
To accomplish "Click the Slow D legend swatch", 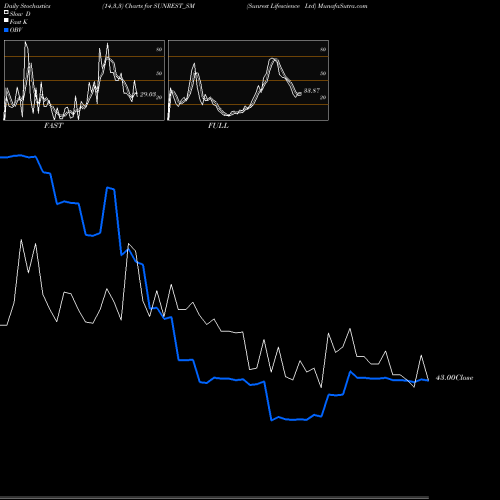I will pos(6,12).
